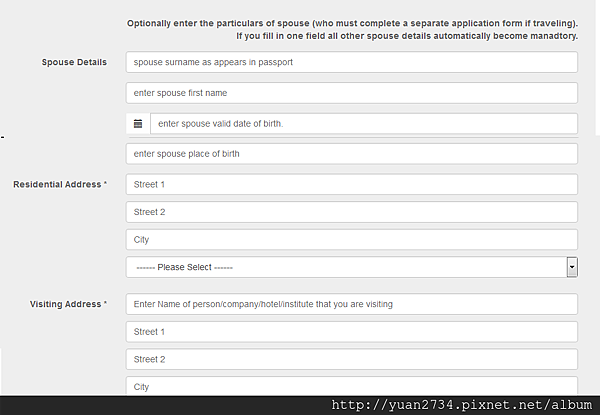Open the spouse date of birth calendar icon
Screen dimensions: 600x415
pos(138,124)
